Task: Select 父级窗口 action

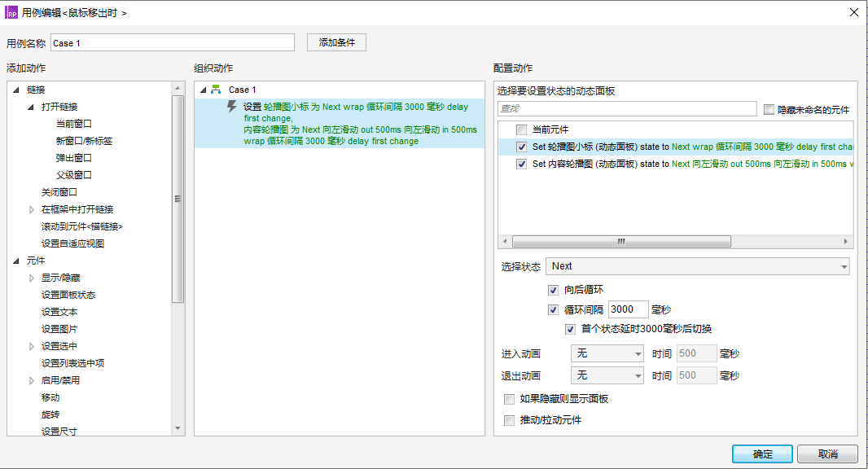Action: point(73,175)
